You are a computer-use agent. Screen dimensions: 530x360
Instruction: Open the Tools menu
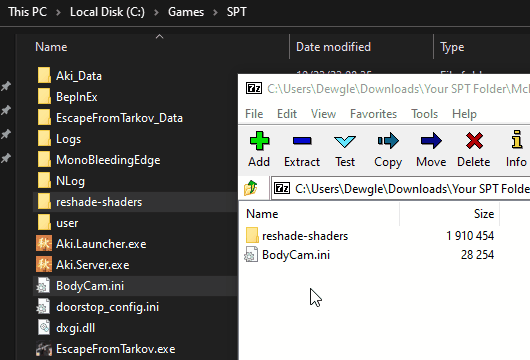424,114
